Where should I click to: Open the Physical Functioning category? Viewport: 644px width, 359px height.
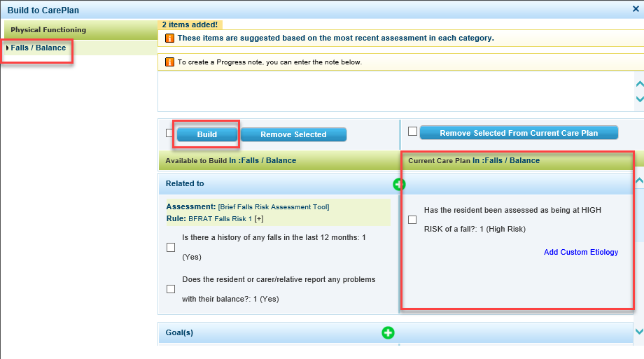(48, 30)
